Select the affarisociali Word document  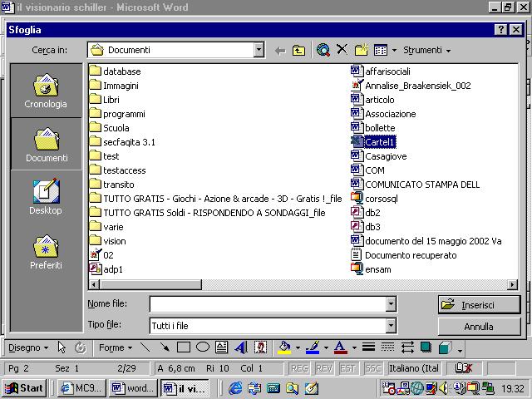(x=381, y=71)
